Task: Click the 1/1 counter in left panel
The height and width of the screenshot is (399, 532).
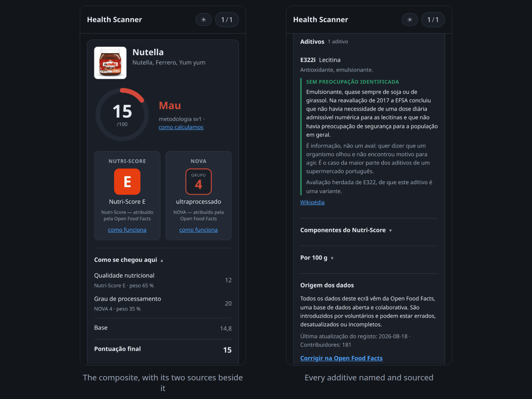Action: 227,20
